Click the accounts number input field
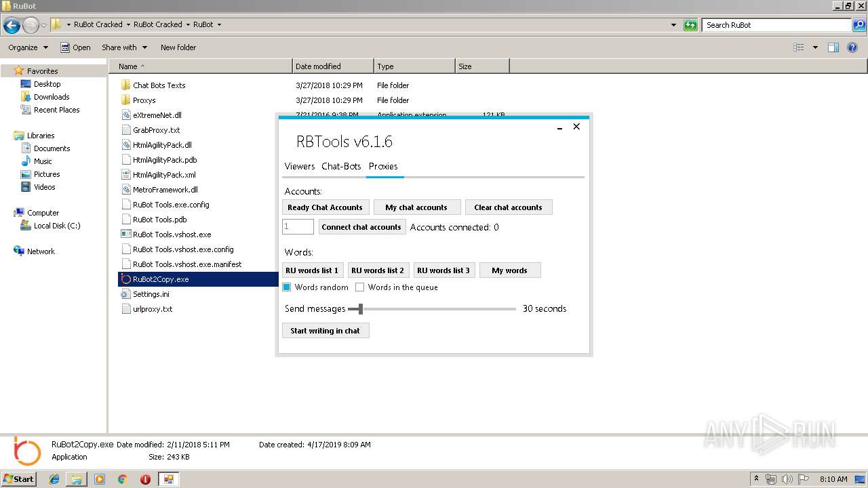Image resolution: width=868 pixels, height=488 pixels. coord(298,227)
